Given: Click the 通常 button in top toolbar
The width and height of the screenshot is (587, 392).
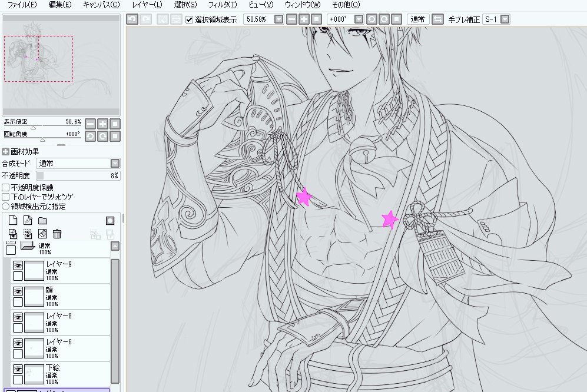Looking at the screenshot, I should [x=418, y=19].
